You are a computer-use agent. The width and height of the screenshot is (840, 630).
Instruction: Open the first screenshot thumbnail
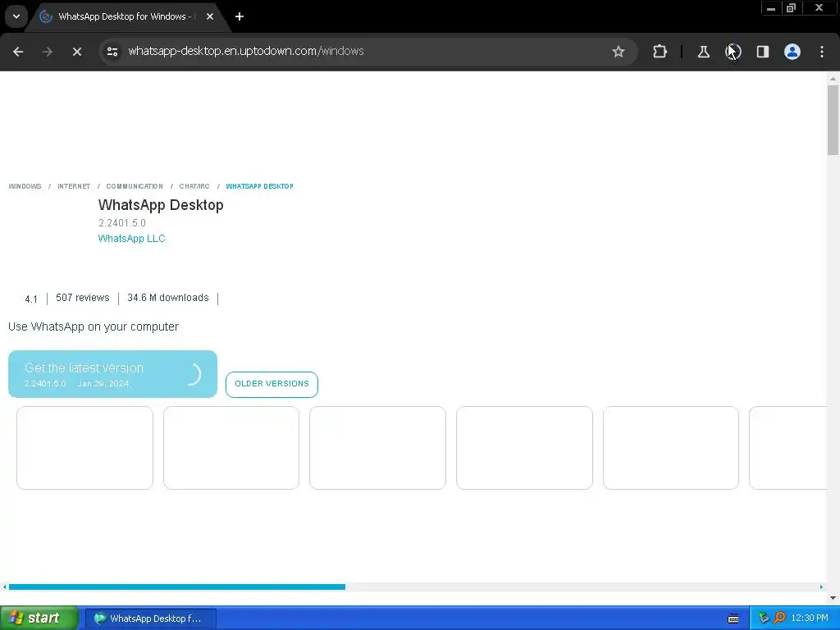click(x=84, y=448)
